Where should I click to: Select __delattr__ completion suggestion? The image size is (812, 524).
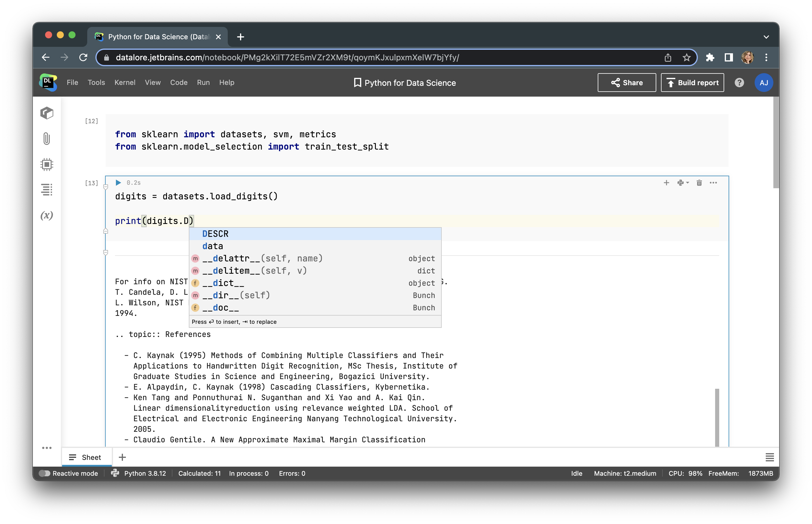(x=315, y=258)
